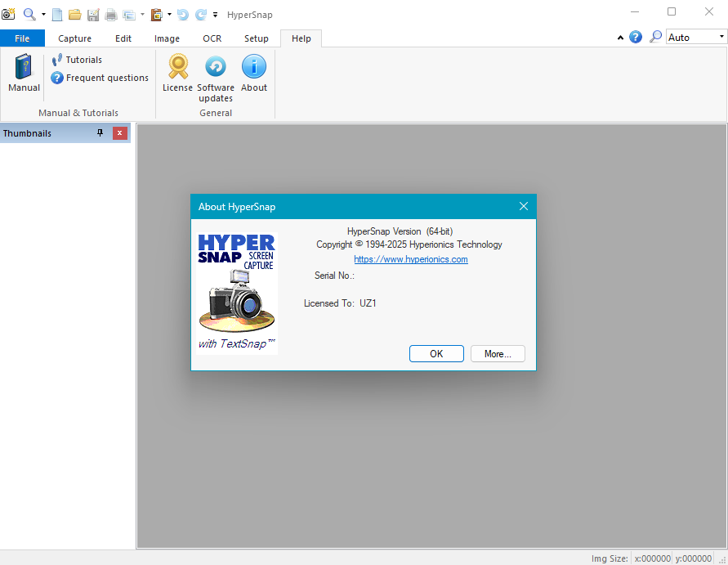The height and width of the screenshot is (565, 728).
Task: Switch to the Image ribbon tab
Action: [x=167, y=38]
